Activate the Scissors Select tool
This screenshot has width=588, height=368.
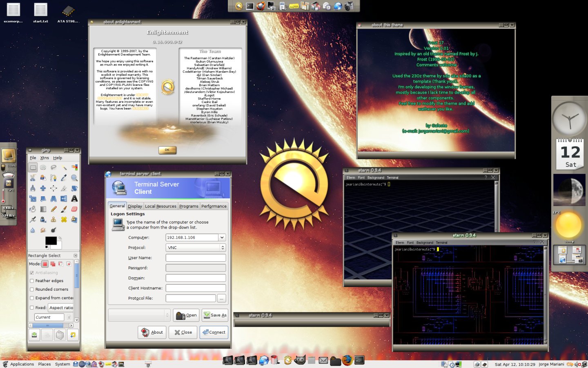[x=33, y=178]
